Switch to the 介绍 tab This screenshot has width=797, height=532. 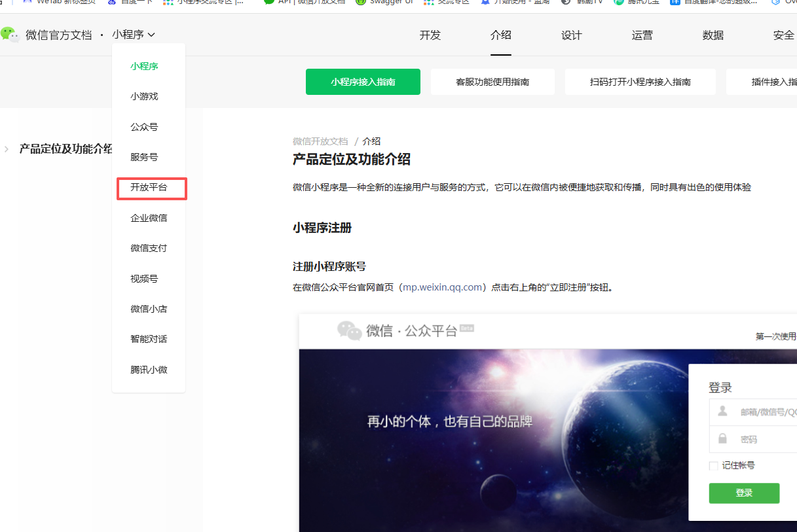501,35
